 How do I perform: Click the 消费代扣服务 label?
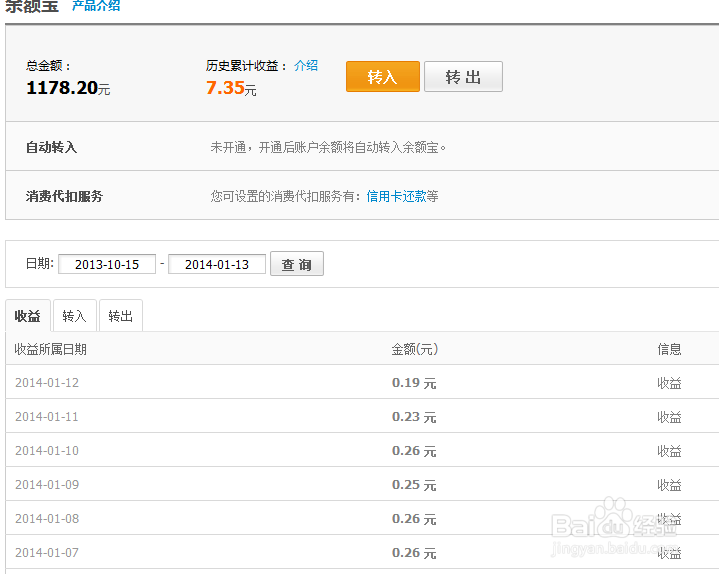(x=64, y=196)
